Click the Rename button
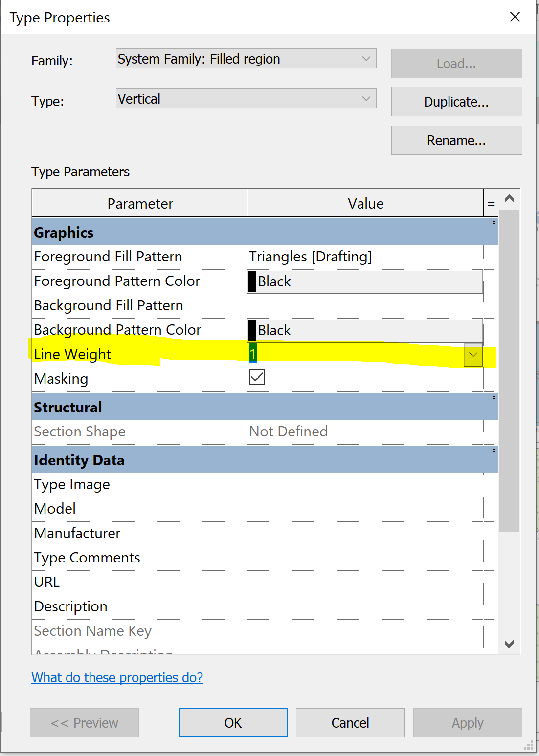Viewport: 539px width, 756px height. [x=455, y=140]
